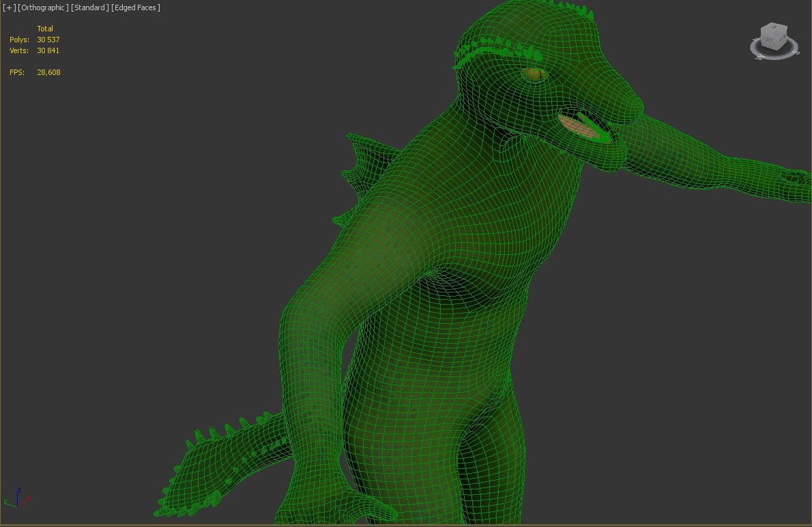Click the Verts count value 30 841
Screen dimensions: 812x527
[48, 50]
